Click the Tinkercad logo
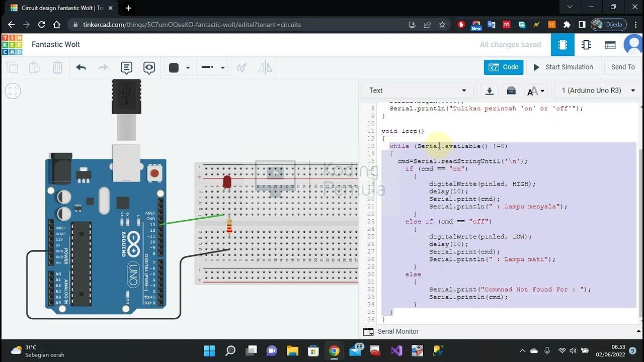644x362 pixels. point(12,44)
